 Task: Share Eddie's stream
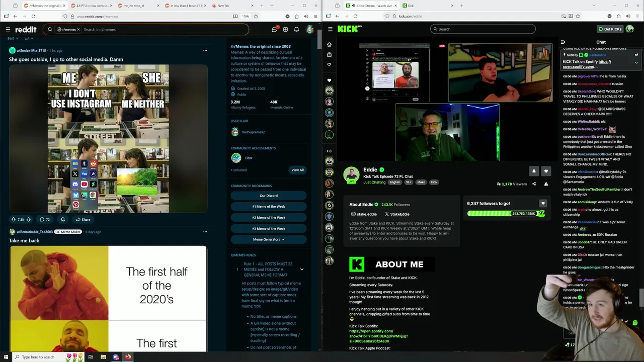pos(534,184)
